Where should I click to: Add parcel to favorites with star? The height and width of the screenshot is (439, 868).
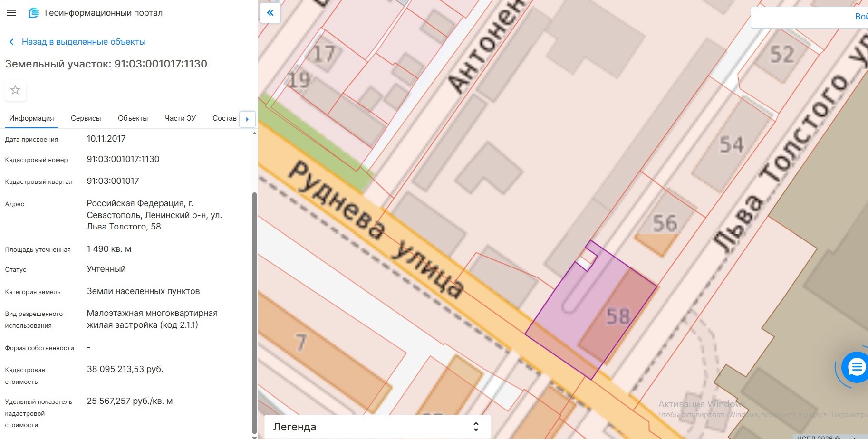(x=15, y=90)
